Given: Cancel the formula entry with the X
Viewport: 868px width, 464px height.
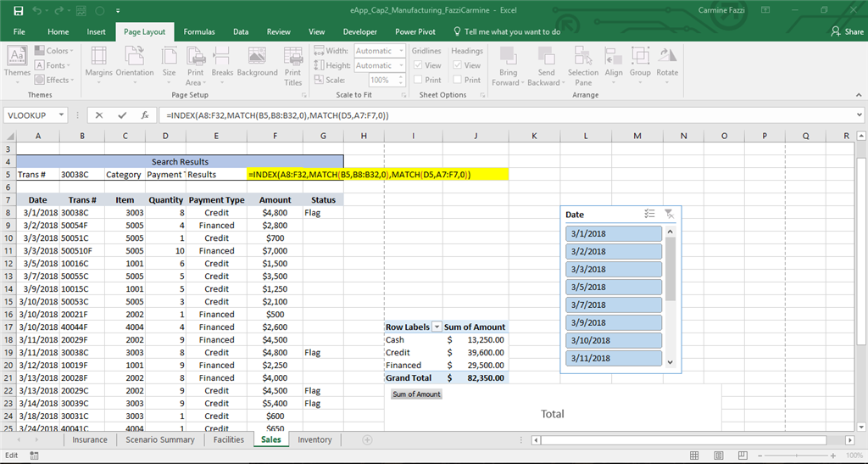Looking at the screenshot, I should coord(99,115).
